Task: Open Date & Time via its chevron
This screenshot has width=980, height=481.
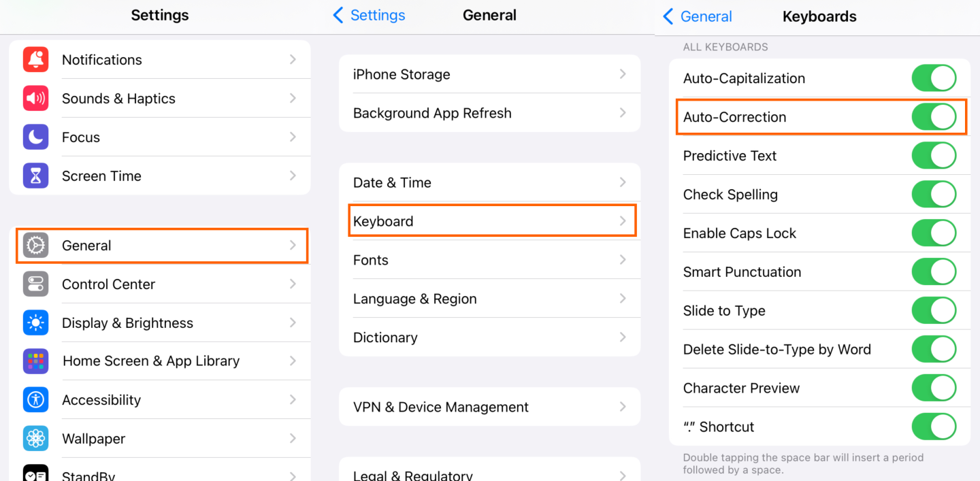Action: pyautogui.click(x=623, y=182)
